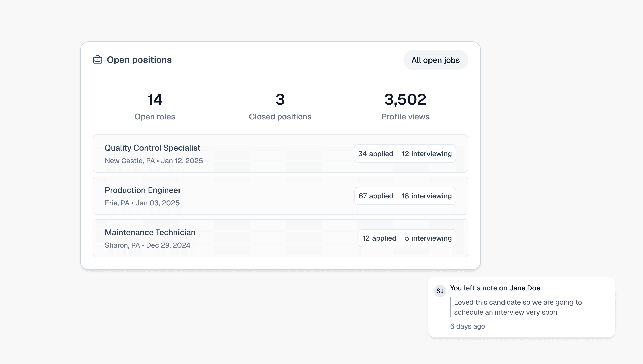Select the Production Engineer job title
Viewport: 643px width, 364px height.
coord(143,190)
